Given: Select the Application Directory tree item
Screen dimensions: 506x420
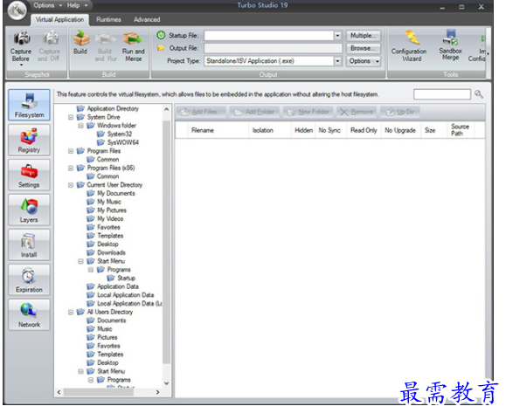Looking at the screenshot, I should (113, 108).
